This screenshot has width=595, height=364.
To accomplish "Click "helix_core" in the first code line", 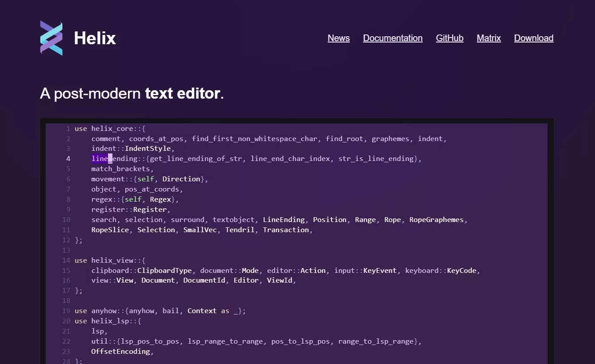I will (112, 129).
